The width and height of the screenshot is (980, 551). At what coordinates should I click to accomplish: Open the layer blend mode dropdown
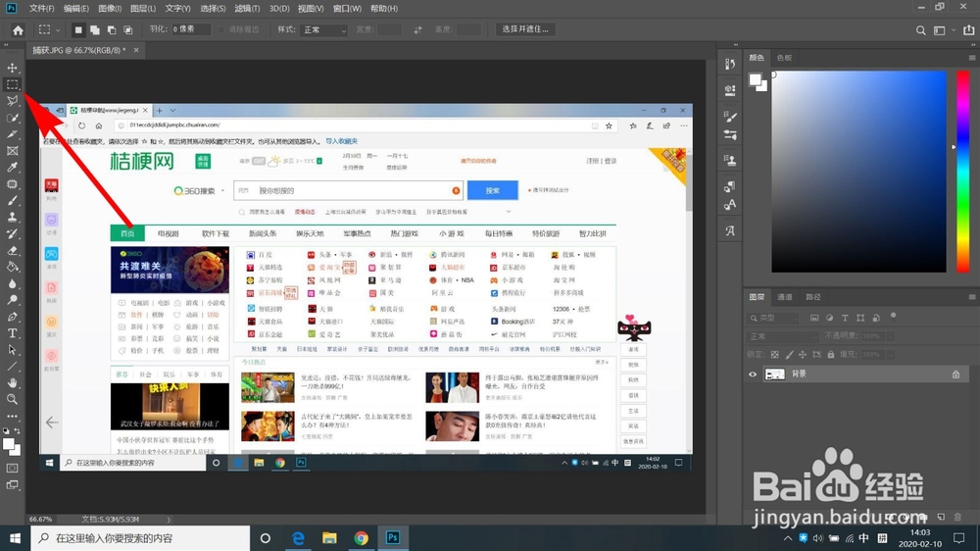[x=782, y=336]
